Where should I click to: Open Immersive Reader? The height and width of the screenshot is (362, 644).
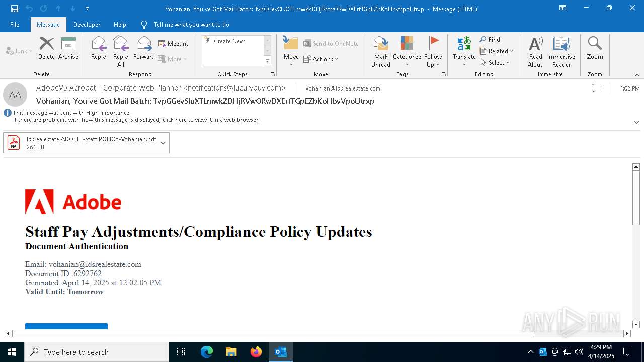click(x=561, y=51)
